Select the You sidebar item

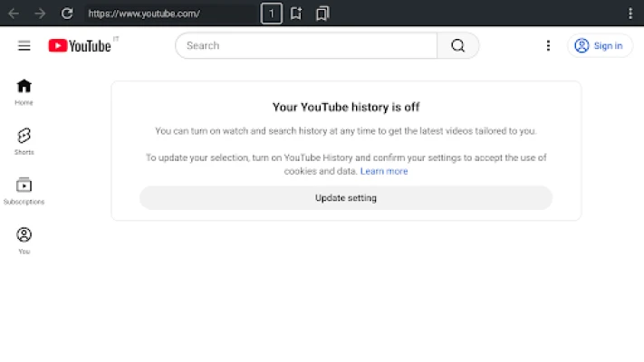(24, 240)
